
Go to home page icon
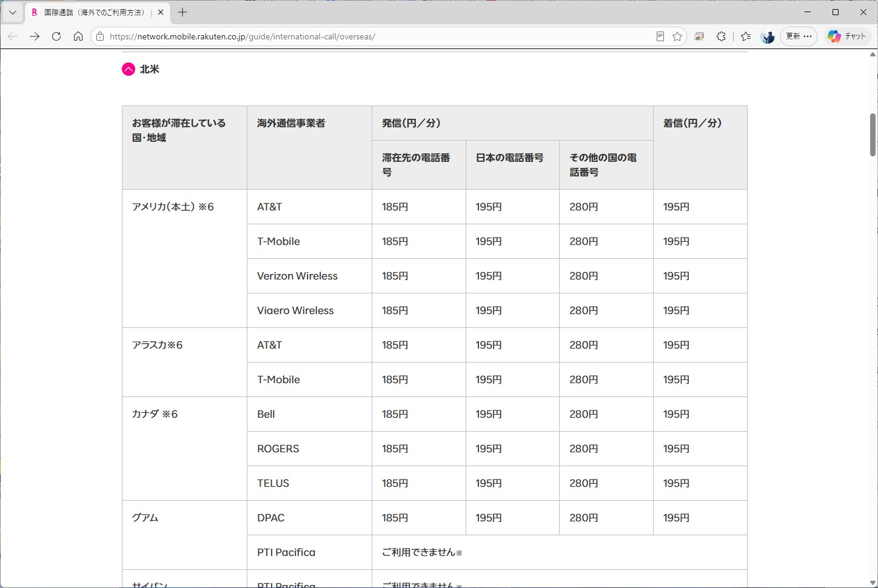[x=78, y=36]
